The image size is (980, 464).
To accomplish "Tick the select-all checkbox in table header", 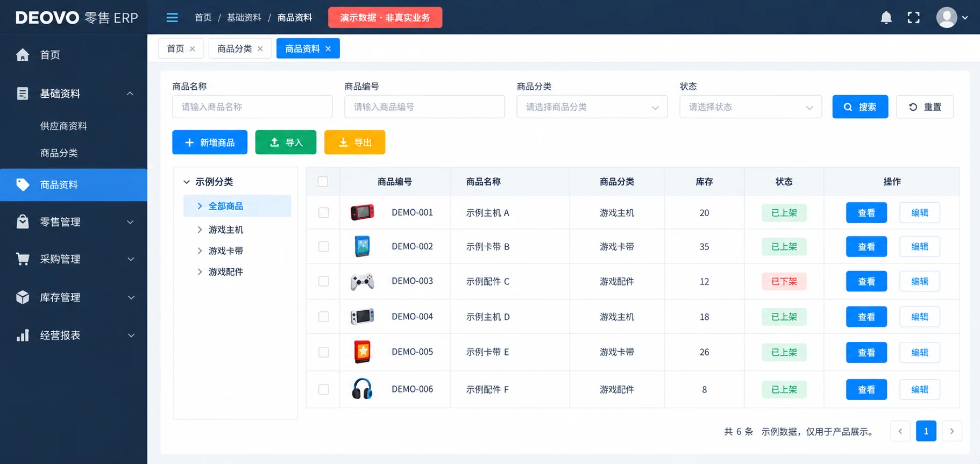I will coord(323,182).
